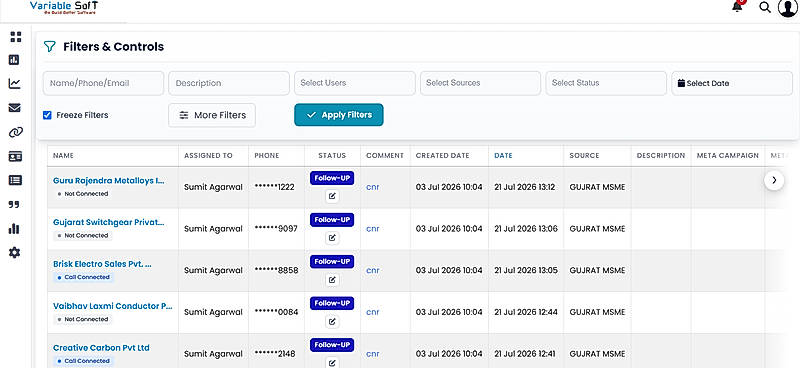
Task: Focus the Description filter field
Action: [229, 83]
